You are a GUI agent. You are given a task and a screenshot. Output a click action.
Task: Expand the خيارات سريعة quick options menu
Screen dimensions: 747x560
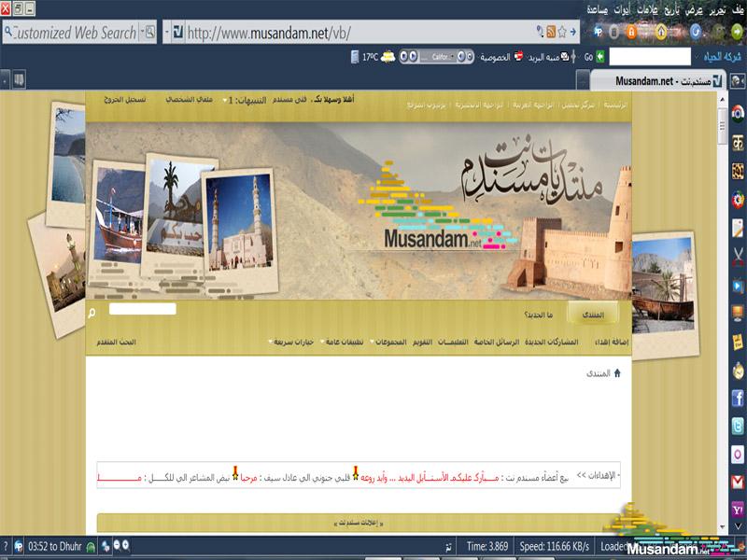pos(270,342)
